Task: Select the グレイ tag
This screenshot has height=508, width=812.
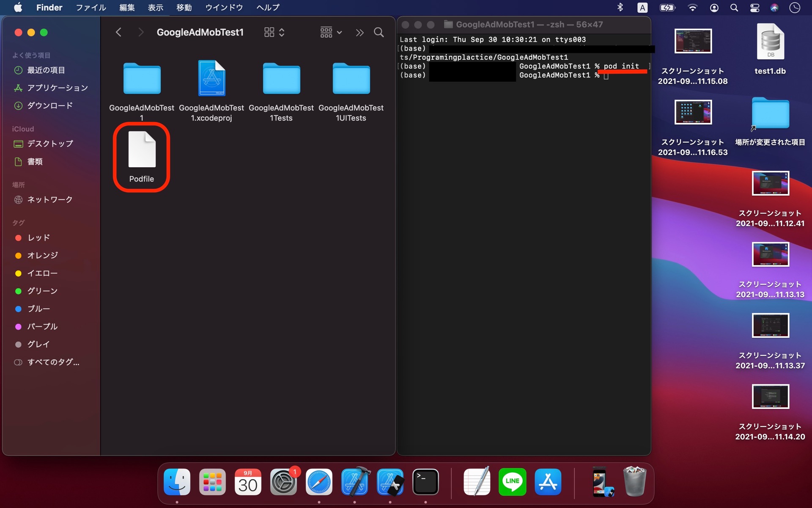Action: click(x=38, y=345)
